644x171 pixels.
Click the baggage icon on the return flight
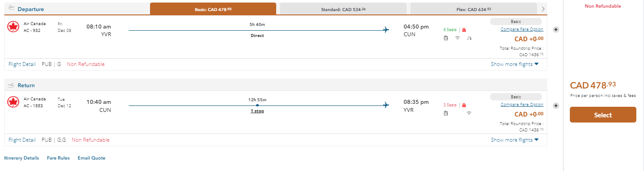(x=446, y=113)
